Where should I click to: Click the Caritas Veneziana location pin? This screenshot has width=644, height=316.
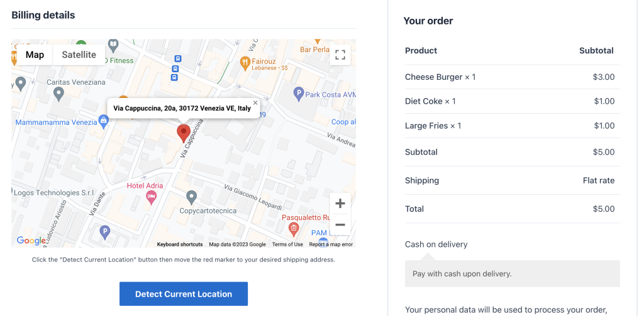pyautogui.click(x=58, y=94)
